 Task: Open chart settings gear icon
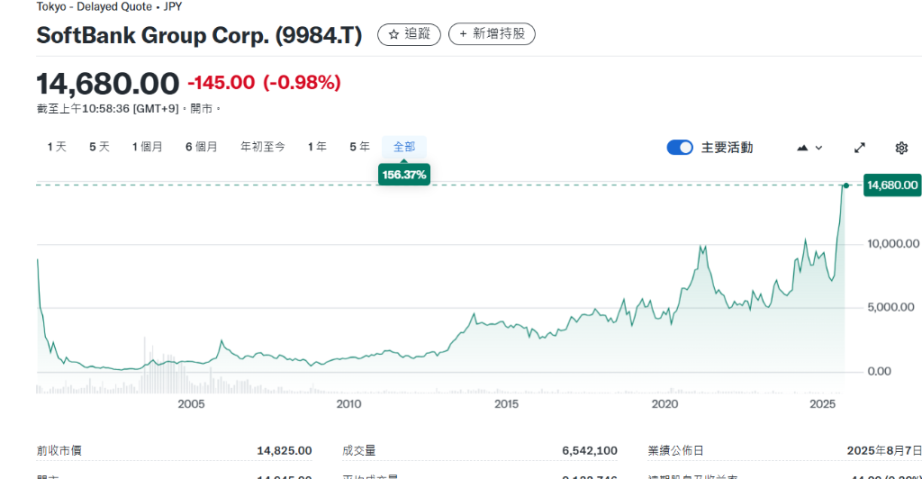[x=901, y=148]
